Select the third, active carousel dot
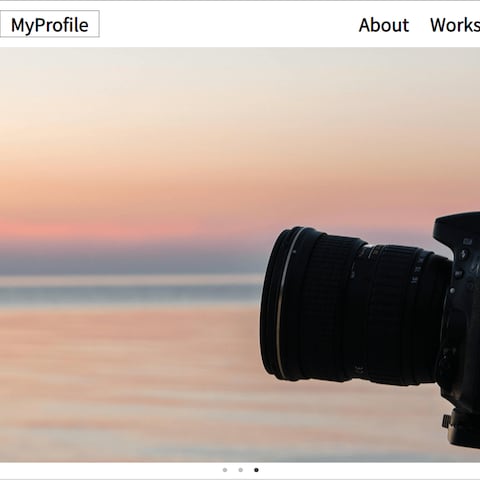480x480 pixels. coord(256,470)
